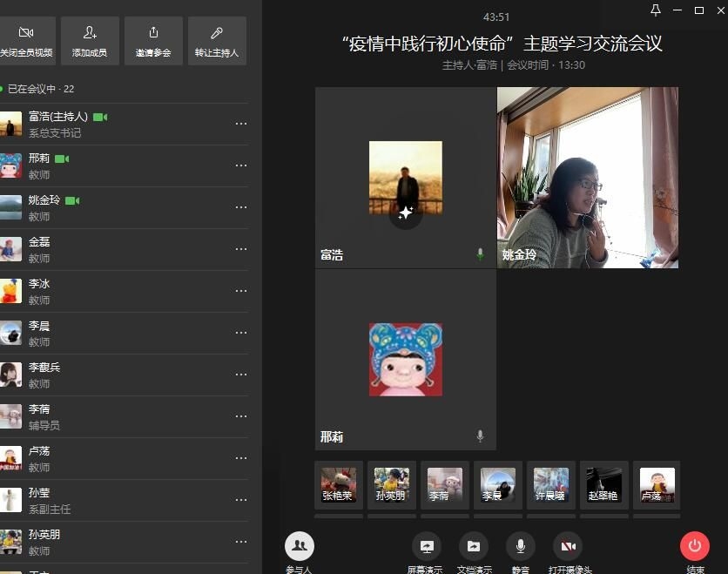Open more options for 李蒨
Image resolution: width=728 pixels, height=574 pixels.
[x=241, y=416]
